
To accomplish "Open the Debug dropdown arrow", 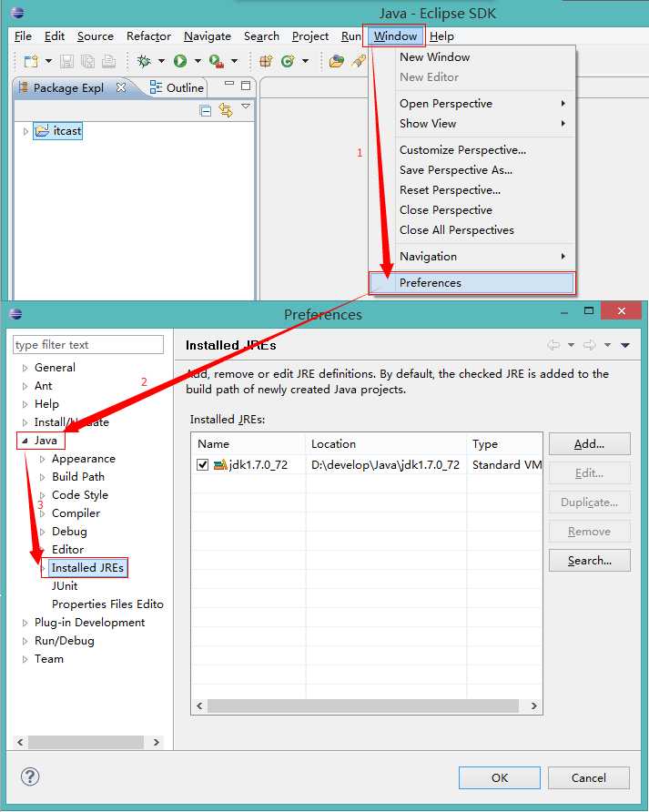I will pyautogui.click(x=162, y=61).
